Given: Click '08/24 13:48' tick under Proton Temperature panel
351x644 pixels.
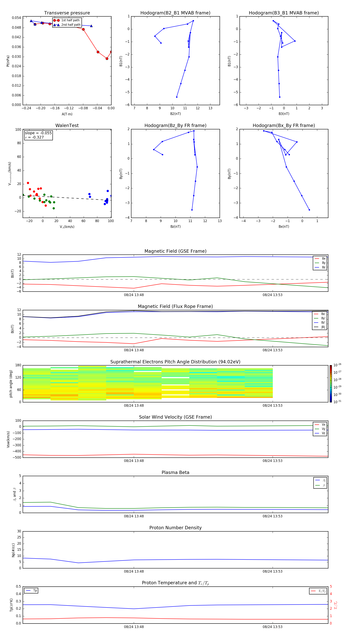Looking at the screenshot, I should click(134, 627).
